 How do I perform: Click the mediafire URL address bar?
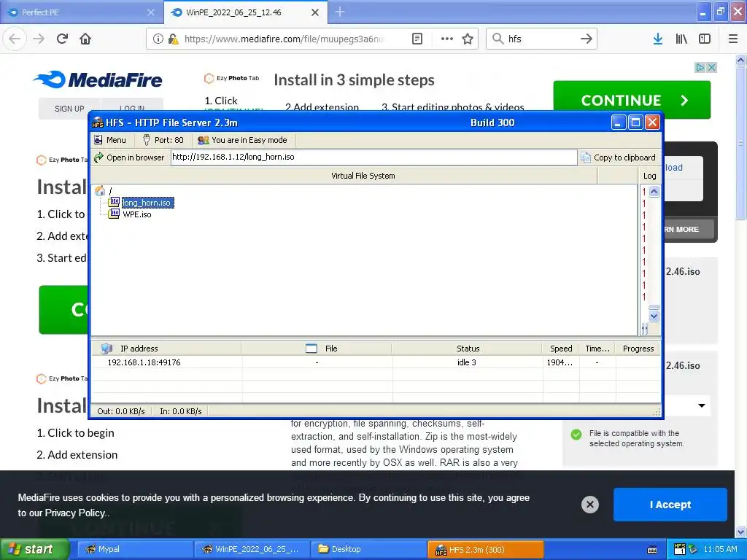tap(284, 39)
